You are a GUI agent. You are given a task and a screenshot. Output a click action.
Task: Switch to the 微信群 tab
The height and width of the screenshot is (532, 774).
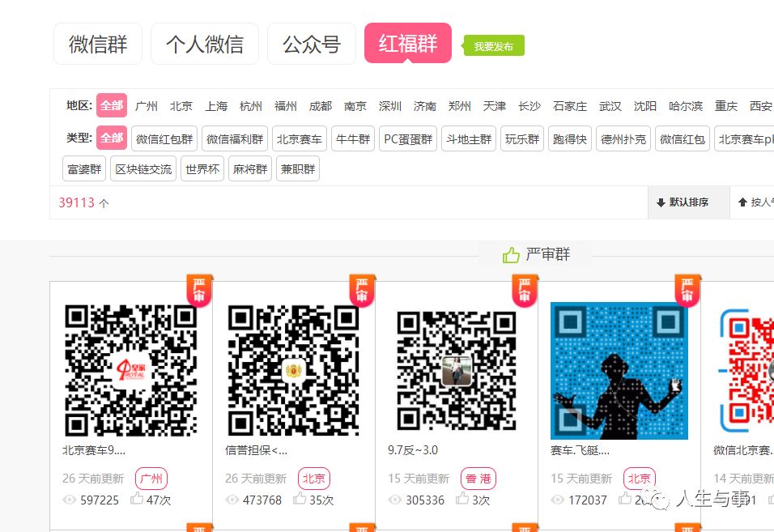click(98, 44)
